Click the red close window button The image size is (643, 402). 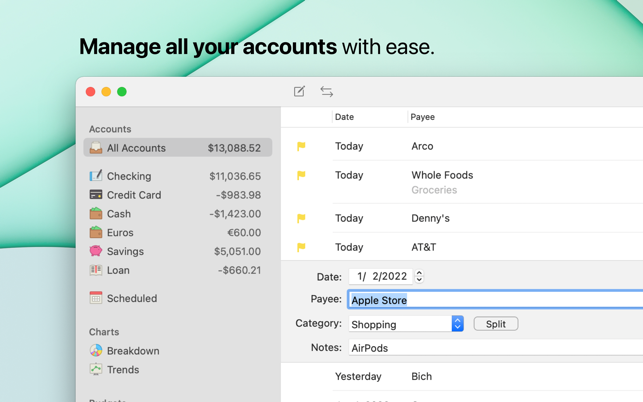[x=91, y=91]
